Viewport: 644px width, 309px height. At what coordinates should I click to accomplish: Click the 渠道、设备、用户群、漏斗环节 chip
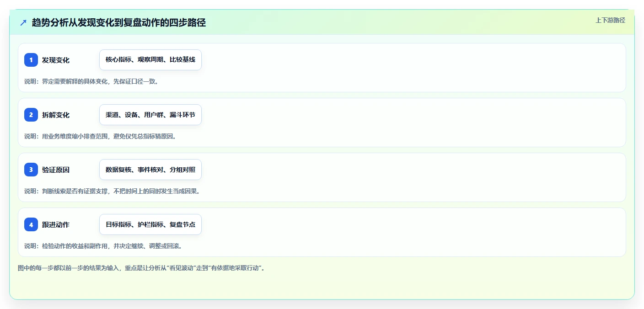150,115
